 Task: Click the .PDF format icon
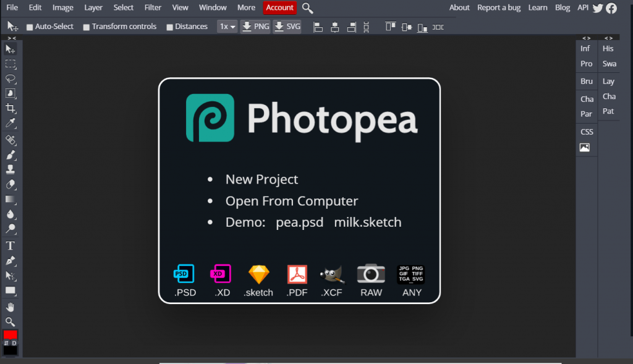point(297,274)
